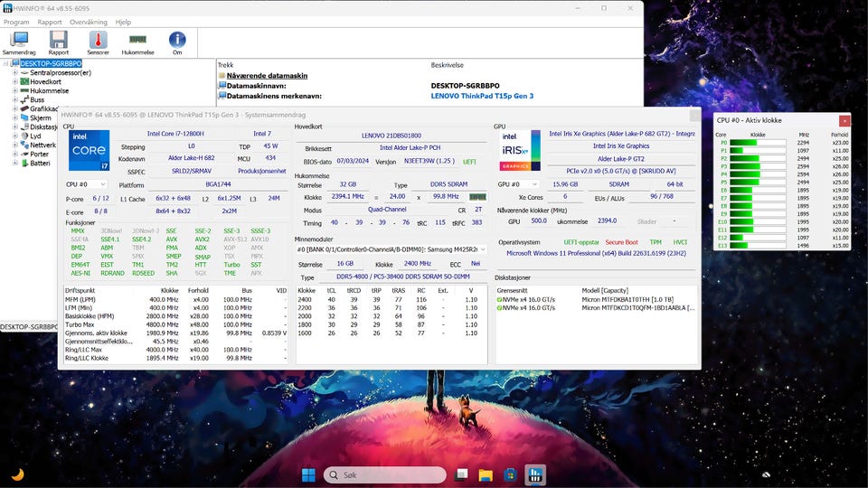Click the P3 core clock bar
The height and width of the screenshot is (488, 868).
pos(758,166)
